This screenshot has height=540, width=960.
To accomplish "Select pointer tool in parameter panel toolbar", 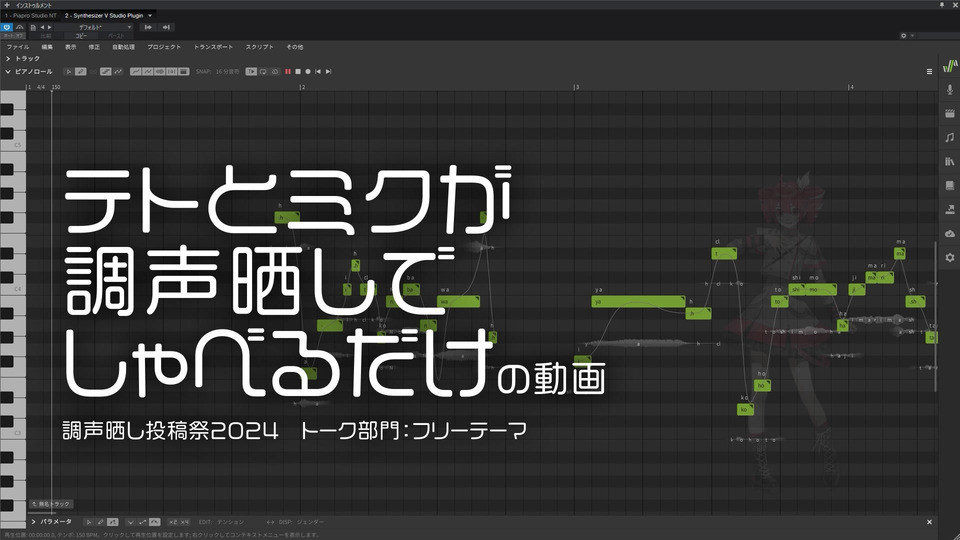I will pyautogui.click(x=89, y=522).
